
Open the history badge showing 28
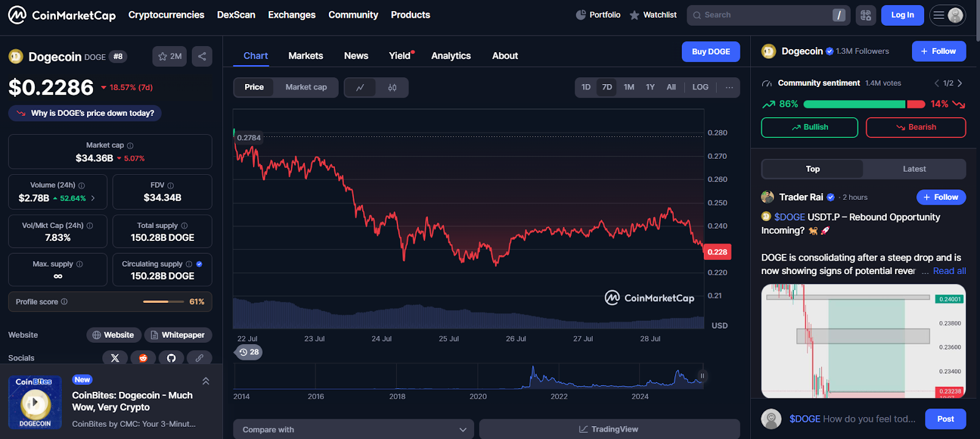[249, 352]
